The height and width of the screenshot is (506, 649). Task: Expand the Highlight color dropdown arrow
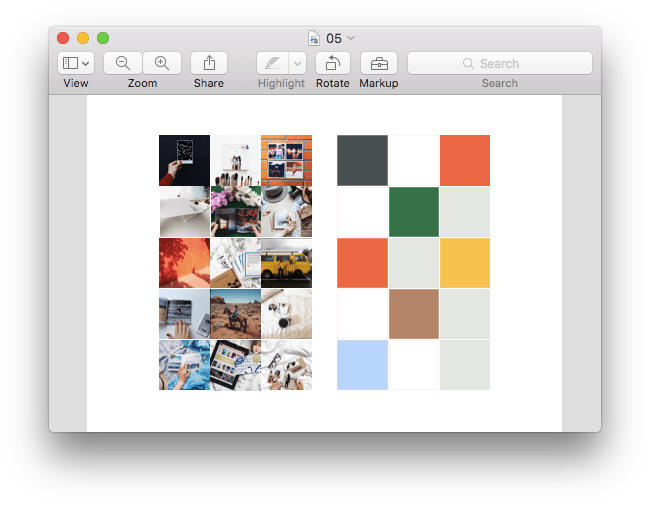tap(296, 63)
